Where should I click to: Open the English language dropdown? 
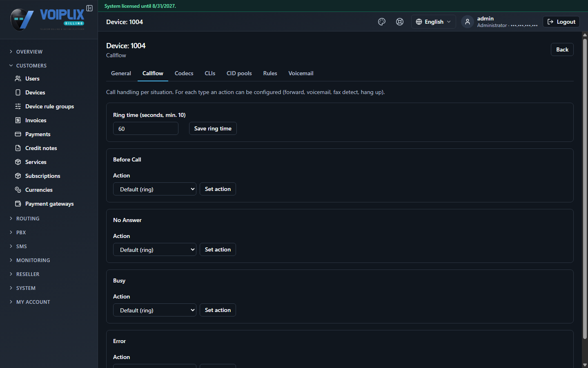[x=433, y=22]
